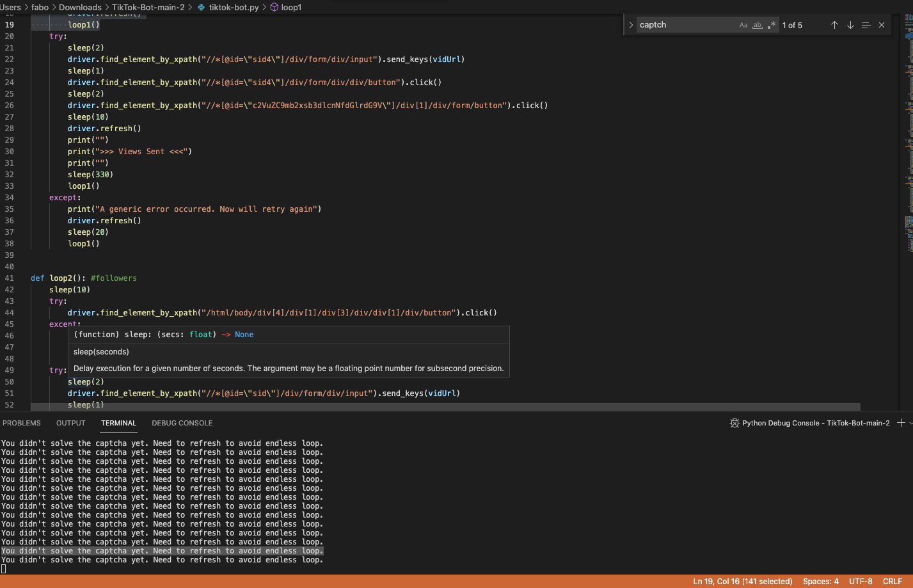
Task: Click the Python Debug Console bug icon
Action: point(734,423)
